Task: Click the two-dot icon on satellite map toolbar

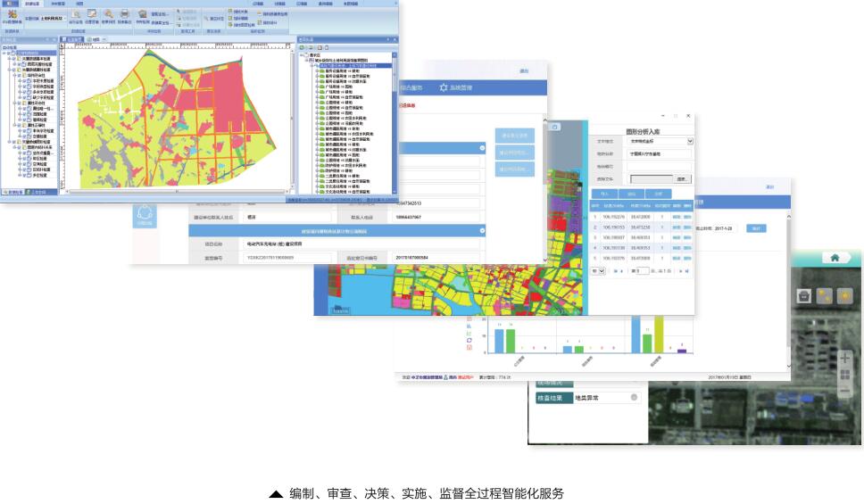Action: (x=825, y=296)
